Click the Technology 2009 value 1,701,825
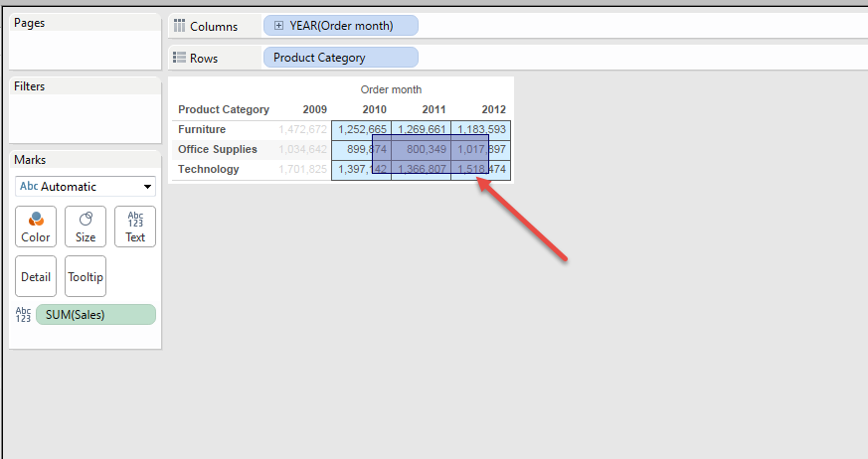Image resolution: width=868 pixels, height=459 pixels. [303, 169]
